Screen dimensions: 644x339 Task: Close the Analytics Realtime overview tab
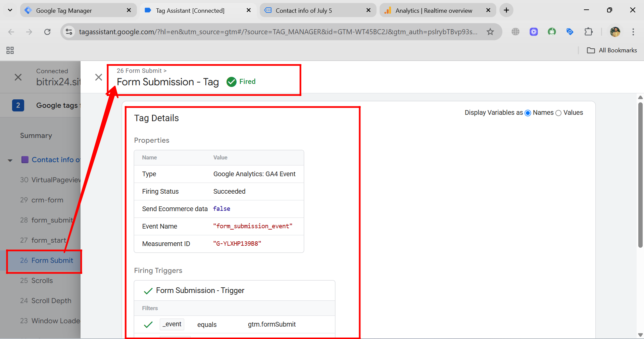coord(488,10)
